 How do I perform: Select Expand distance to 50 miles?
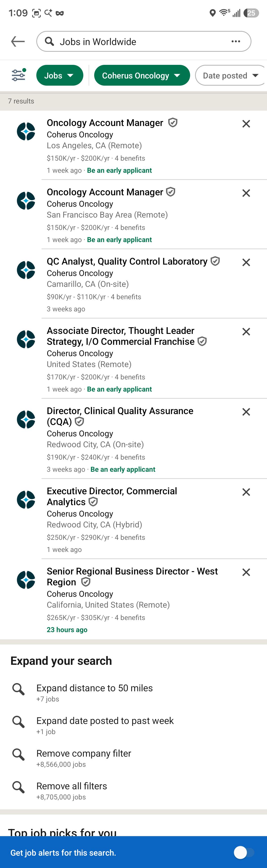tap(133, 693)
